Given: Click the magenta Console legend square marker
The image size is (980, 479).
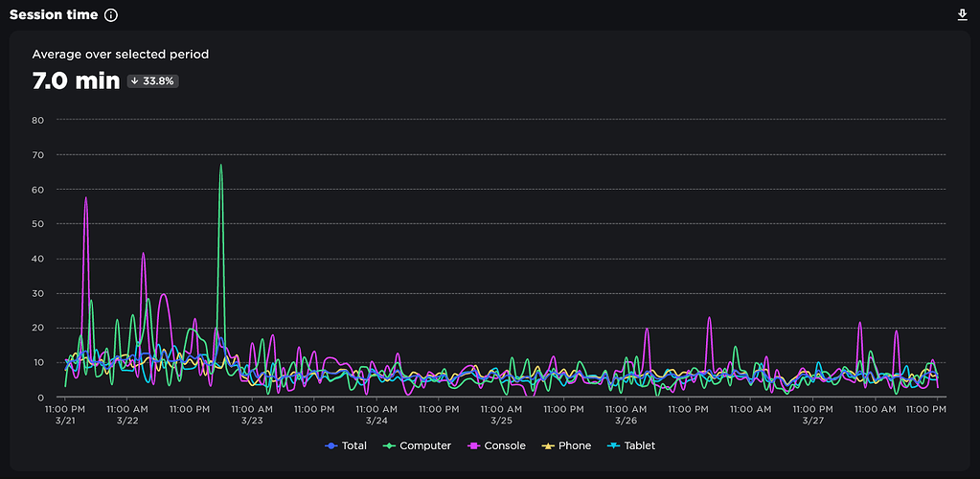Looking at the screenshot, I should click(474, 445).
